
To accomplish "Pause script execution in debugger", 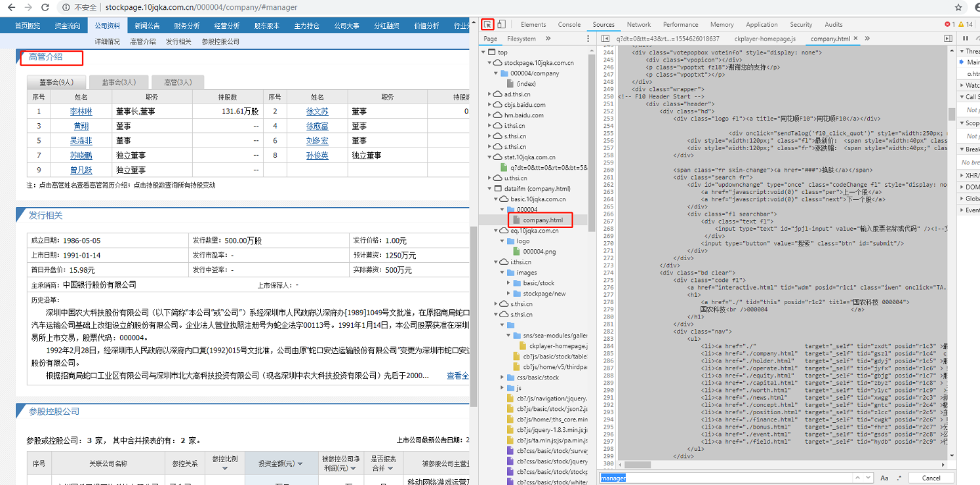I will point(965,39).
